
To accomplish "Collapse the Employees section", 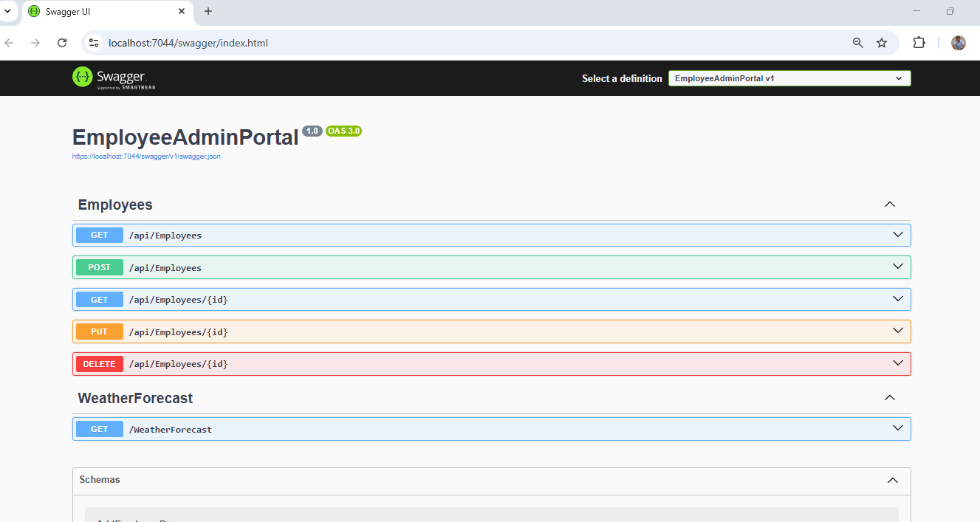I will tap(890, 205).
